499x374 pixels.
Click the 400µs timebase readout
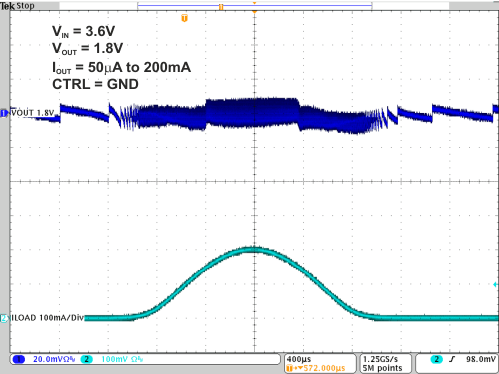point(299,359)
